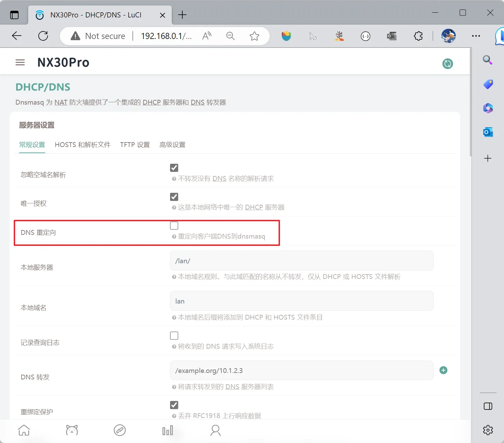Click the NX30Pro title link
This screenshot has width=504, height=443.
[x=63, y=63]
